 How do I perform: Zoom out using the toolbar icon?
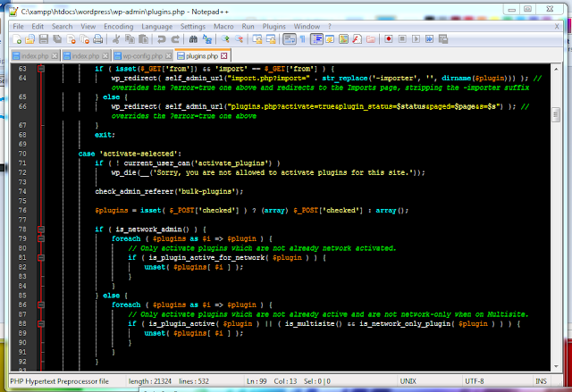tap(239, 39)
